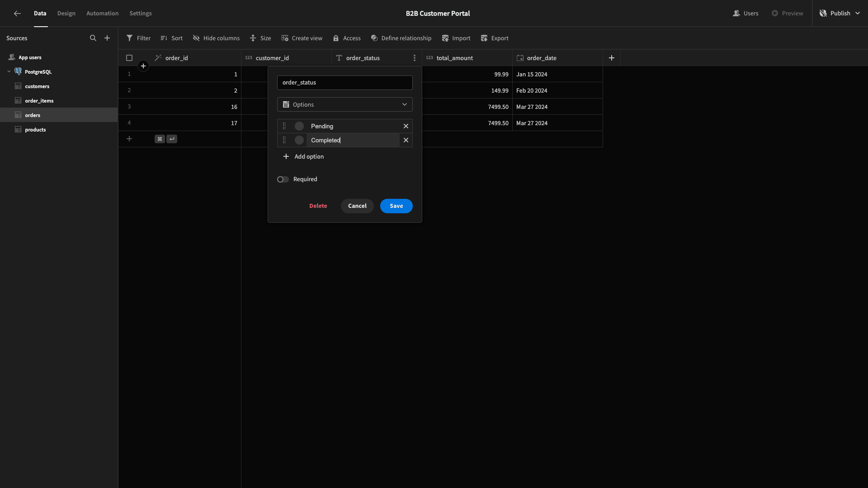Grab the Pending option drag handle
This screenshot has height=488, width=868.
point(284,126)
